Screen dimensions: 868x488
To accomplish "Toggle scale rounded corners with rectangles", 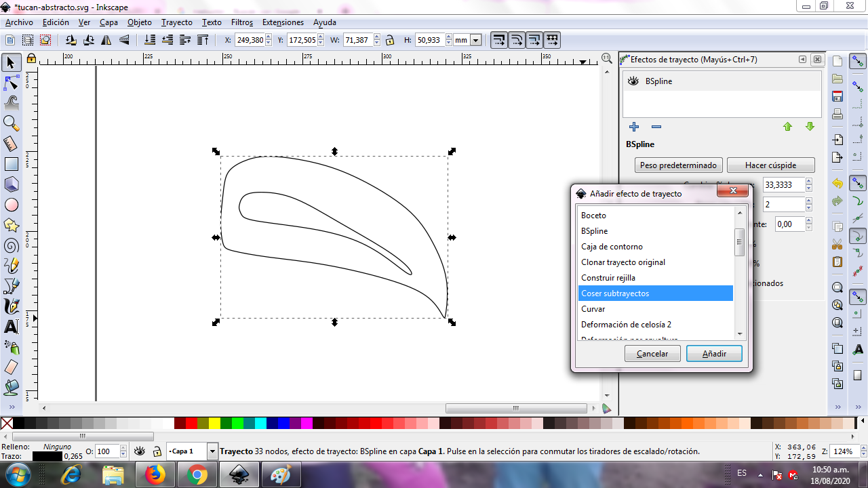I will click(516, 40).
